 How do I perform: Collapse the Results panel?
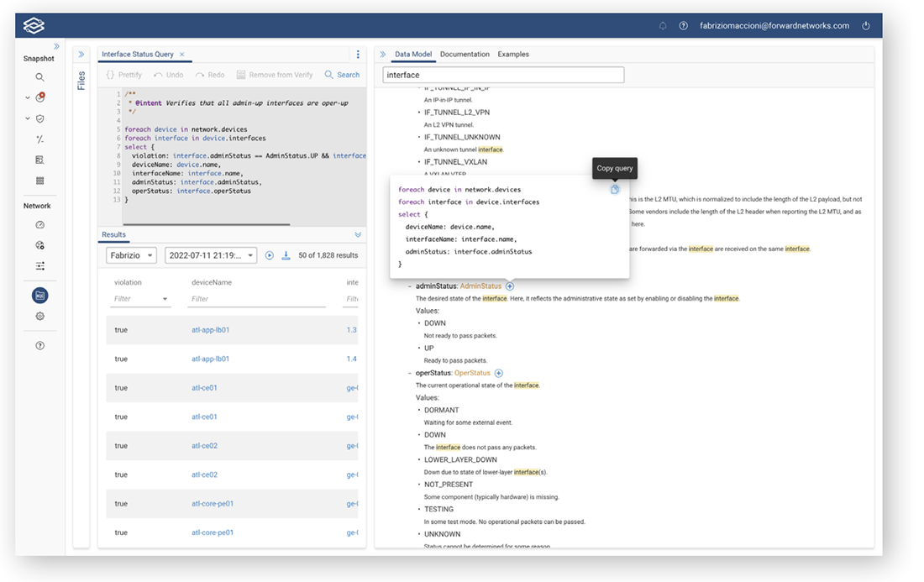click(x=358, y=234)
